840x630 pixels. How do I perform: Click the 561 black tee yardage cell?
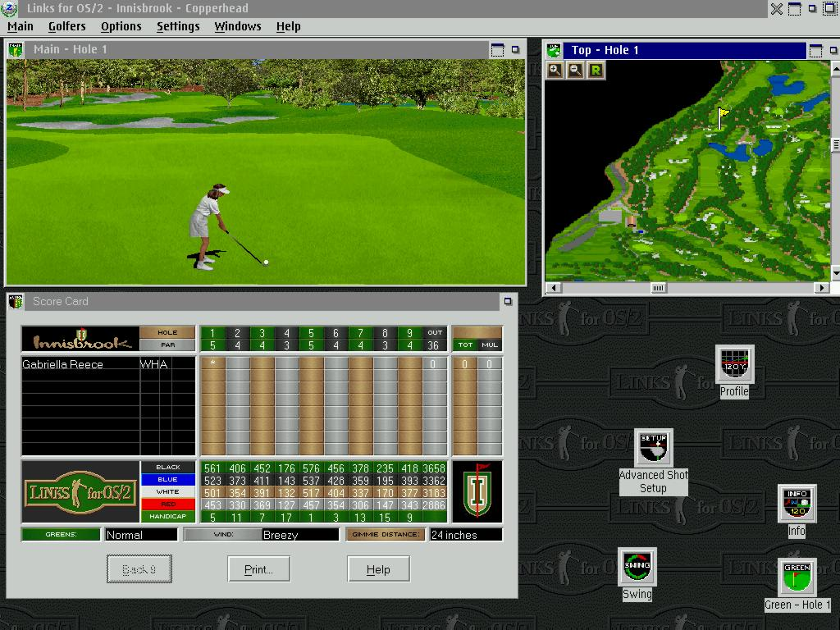pos(212,468)
